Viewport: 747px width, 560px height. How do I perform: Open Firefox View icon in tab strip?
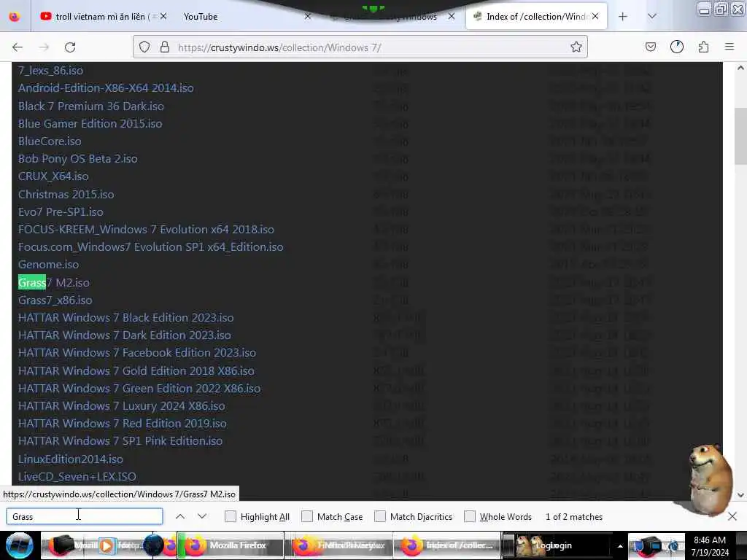click(15, 17)
